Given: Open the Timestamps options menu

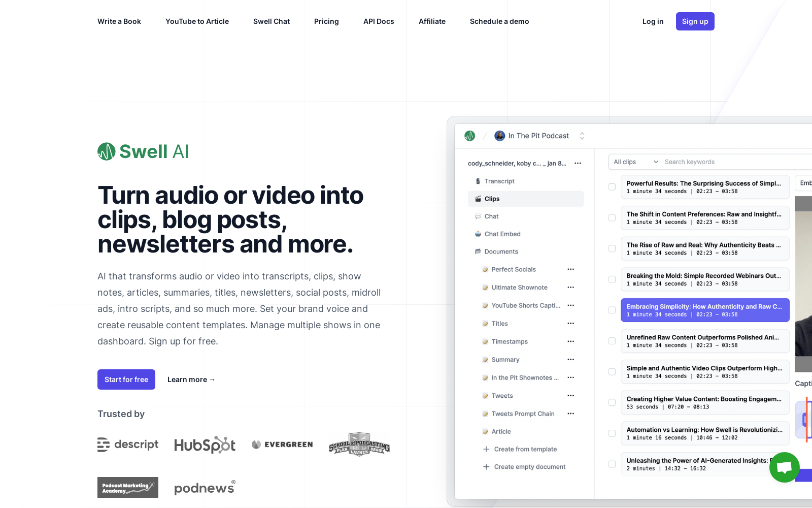Looking at the screenshot, I should point(571,341).
